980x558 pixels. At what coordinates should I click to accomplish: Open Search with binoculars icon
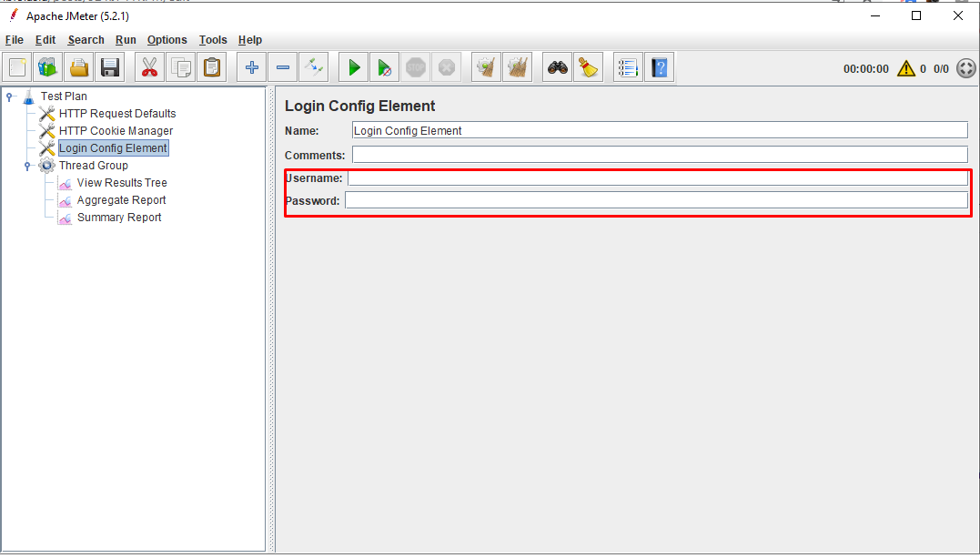pyautogui.click(x=558, y=67)
